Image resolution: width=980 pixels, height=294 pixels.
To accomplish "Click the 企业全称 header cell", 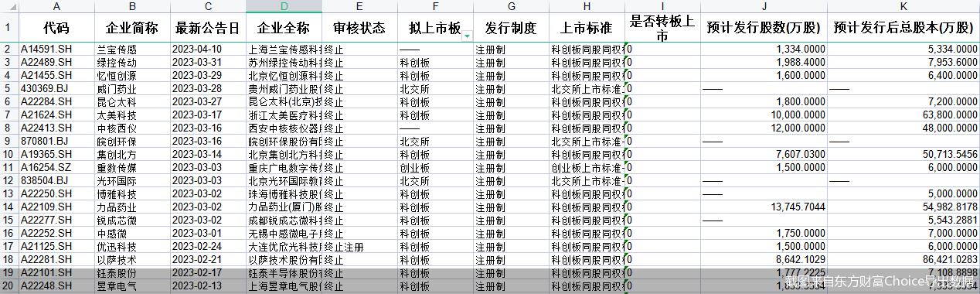I will (284, 28).
